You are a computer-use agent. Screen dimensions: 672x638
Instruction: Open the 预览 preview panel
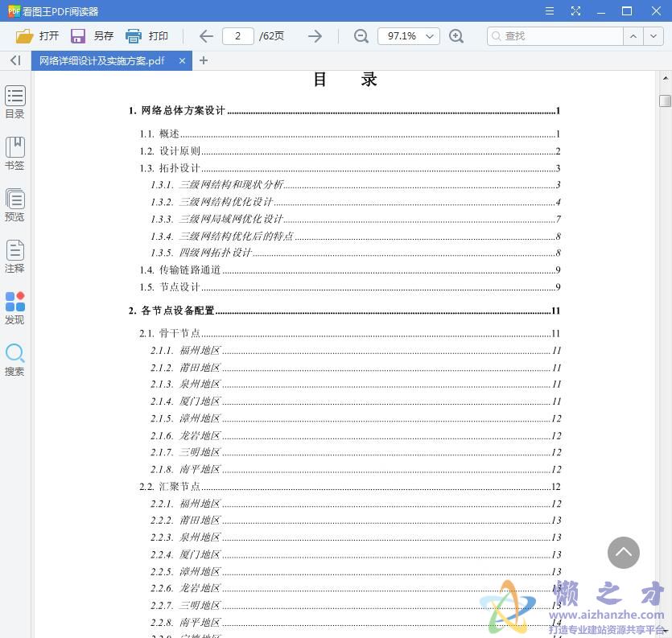pyautogui.click(x=14, y=204)
